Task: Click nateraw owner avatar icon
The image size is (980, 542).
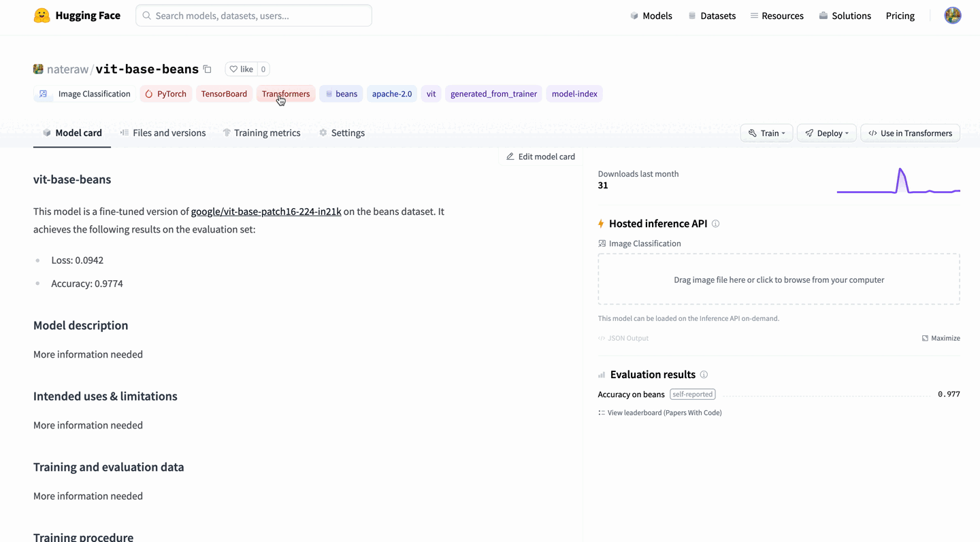Action: (38, 69)
